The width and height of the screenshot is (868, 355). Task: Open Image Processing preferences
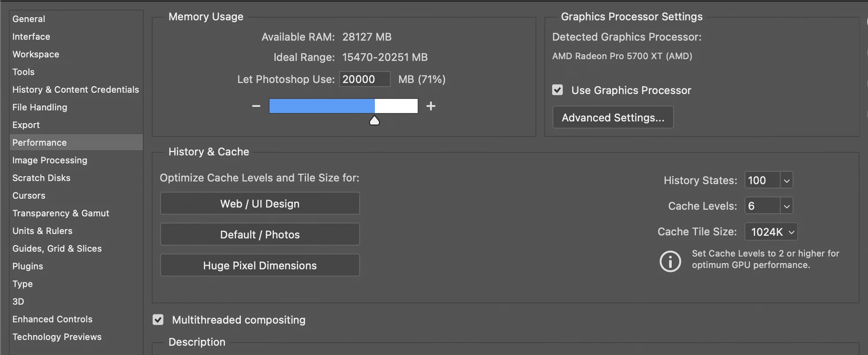click(x=50, y=160)
